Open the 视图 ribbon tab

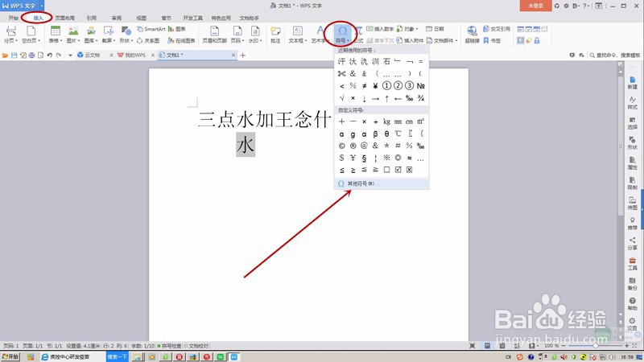pyautogui.click(x=142, y=18)
